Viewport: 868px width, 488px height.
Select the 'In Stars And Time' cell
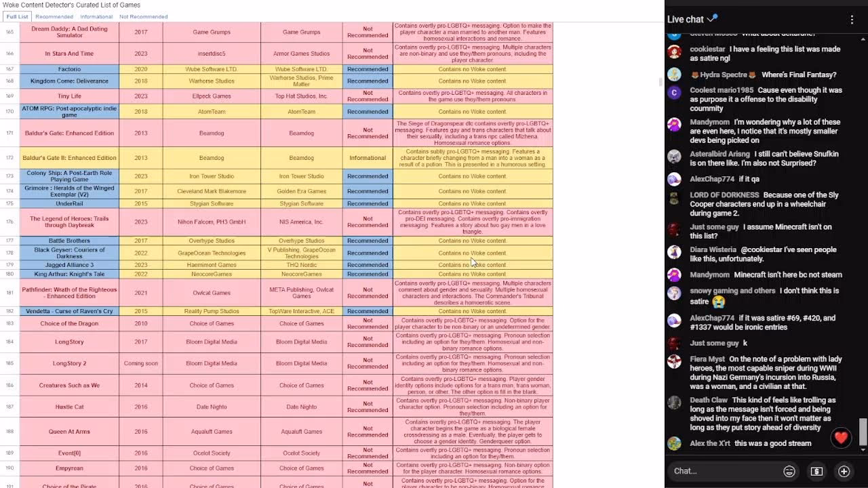point(69,54)
